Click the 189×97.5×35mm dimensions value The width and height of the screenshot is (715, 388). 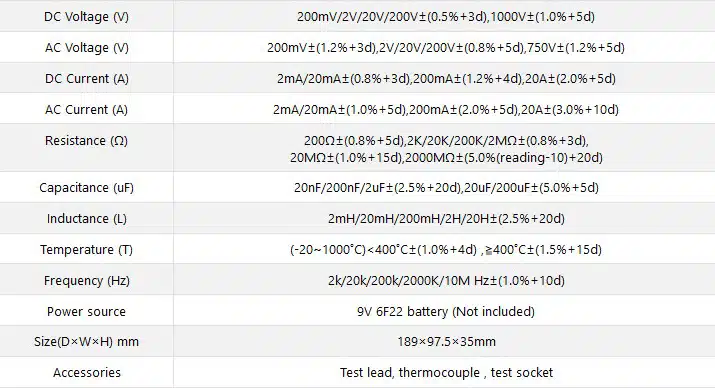446,342
